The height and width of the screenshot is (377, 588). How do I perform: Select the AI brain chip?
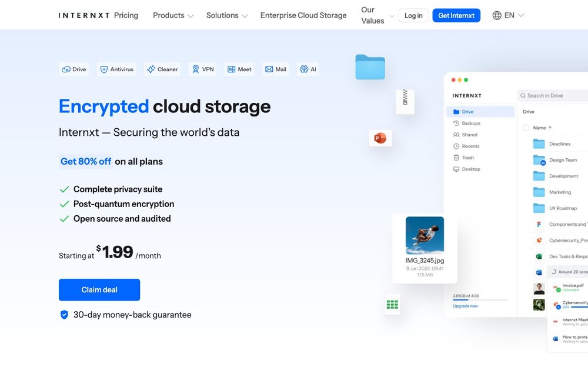point(308,69)
